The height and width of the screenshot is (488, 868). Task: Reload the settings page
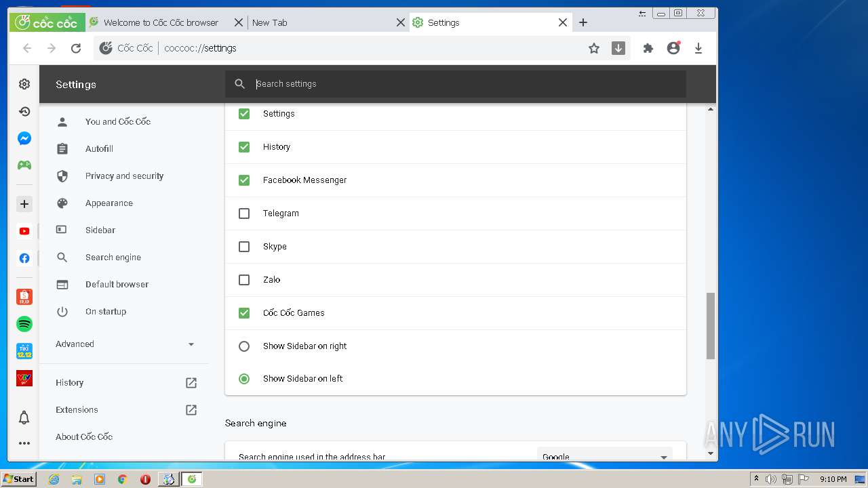pos(76,48)
